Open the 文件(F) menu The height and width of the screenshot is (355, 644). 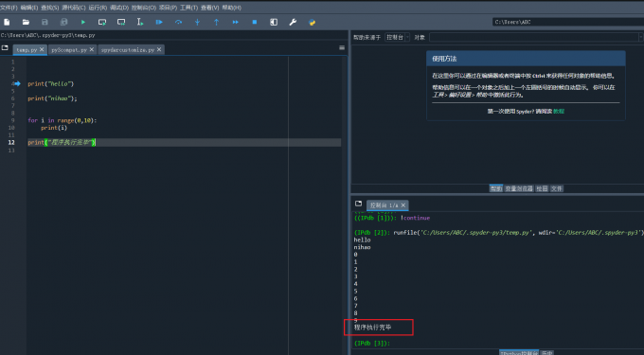(x=9, y=8)
